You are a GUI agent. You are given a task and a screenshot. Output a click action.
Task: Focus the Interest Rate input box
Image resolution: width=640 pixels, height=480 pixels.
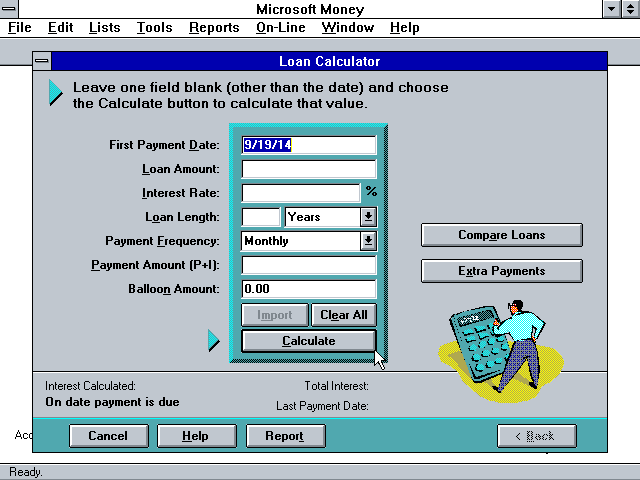tap(300, 193)
